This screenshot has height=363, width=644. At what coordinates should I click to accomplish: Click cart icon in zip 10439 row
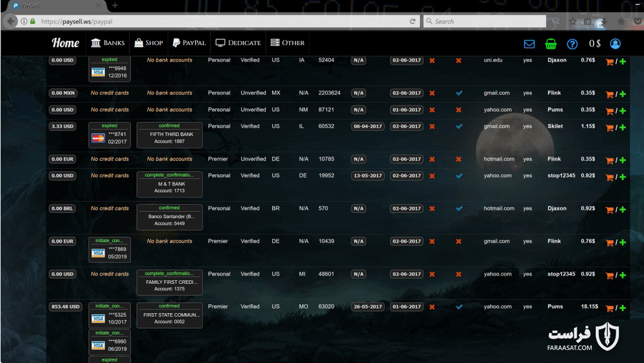pos(610,243)
